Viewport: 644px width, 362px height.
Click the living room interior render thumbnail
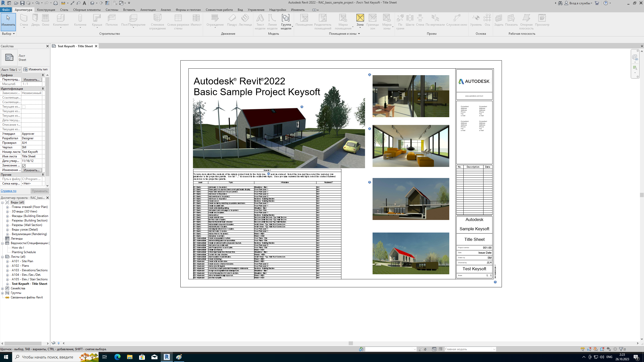click(x=411, y=146)
